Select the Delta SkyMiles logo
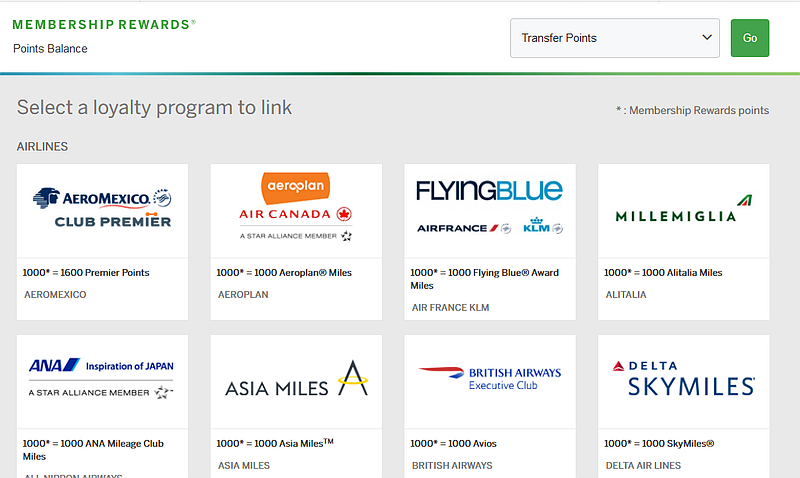The height and width of the screenshot is (478, 800). pos(684,379)
